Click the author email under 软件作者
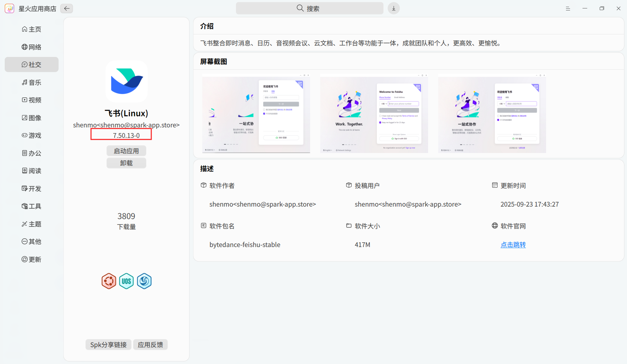Image resolution: width=627 pixels, height=364 pixels. click(x=263, y=204)
